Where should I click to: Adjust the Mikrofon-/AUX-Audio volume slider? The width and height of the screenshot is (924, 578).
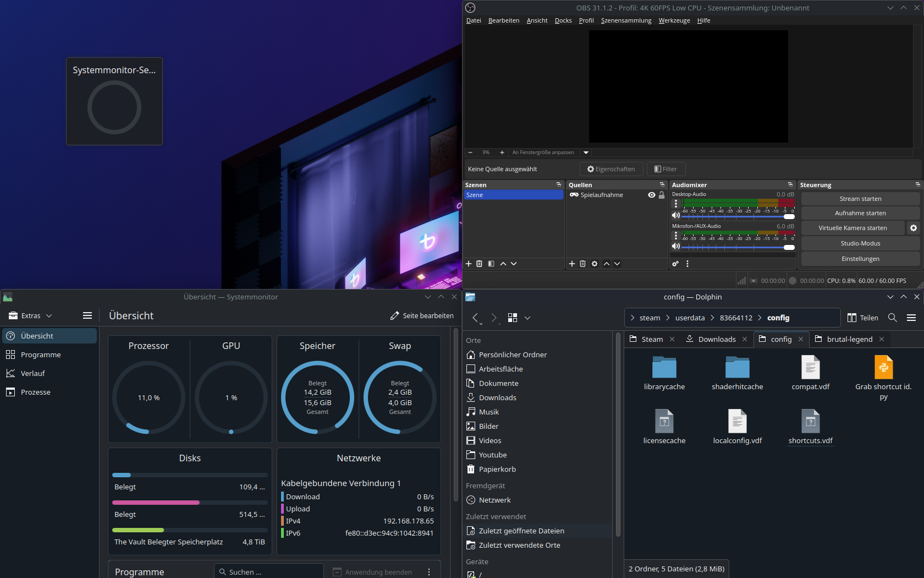coord(789,247)
